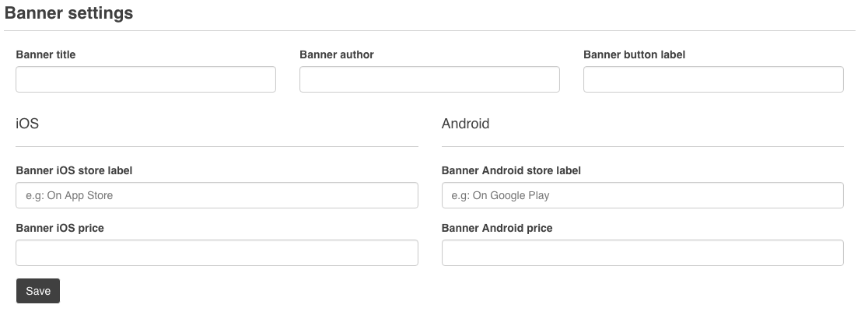Click the "iOS" section heading

(x=27, y=124)
